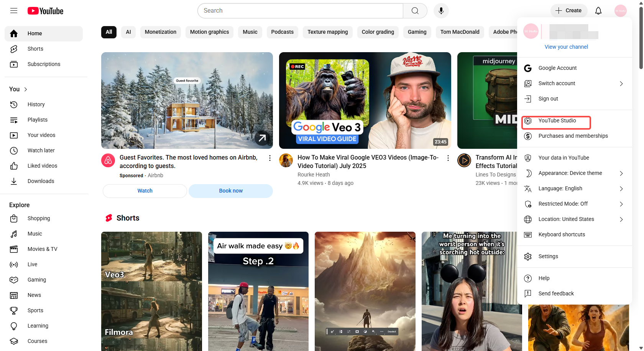
Task: Open watch History
Action: click(44, 104)
